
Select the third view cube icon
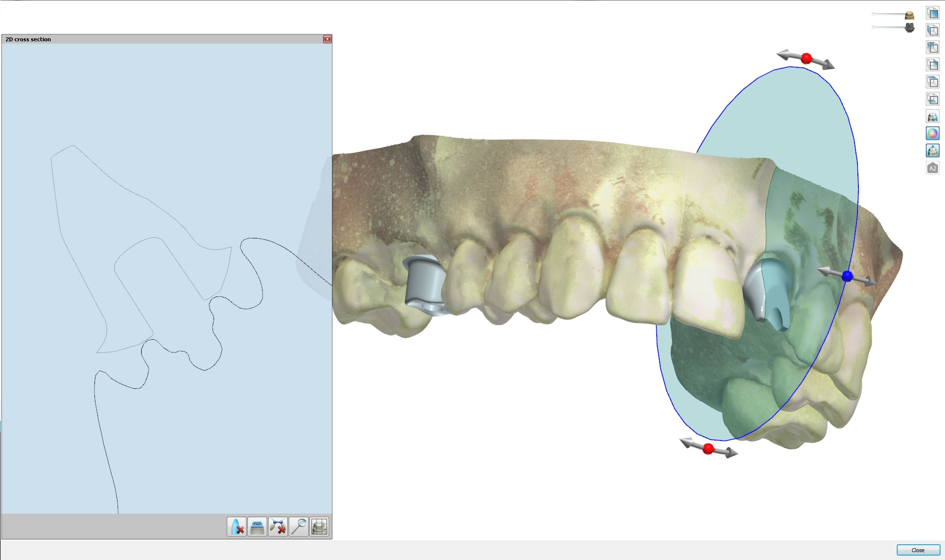coord(932,48)
